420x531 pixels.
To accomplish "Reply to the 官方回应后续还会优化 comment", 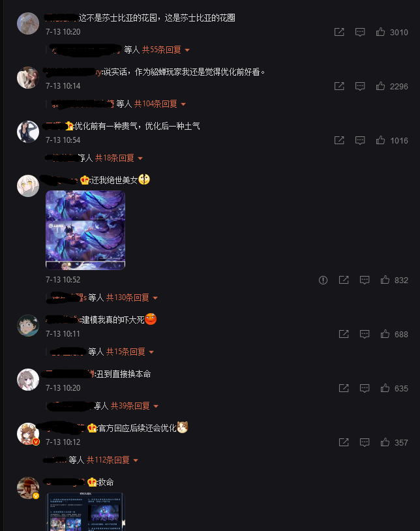I will 364,443.
